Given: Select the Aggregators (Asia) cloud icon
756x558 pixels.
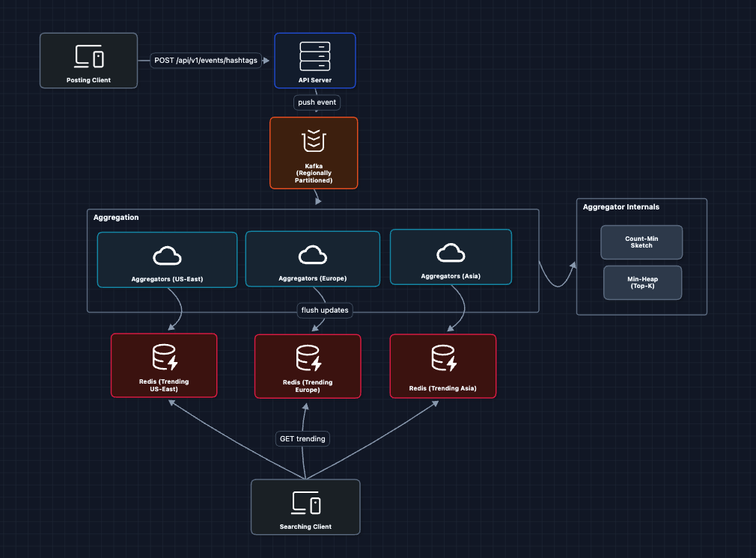Looking at the screenshot, I should tap(451, 254).
